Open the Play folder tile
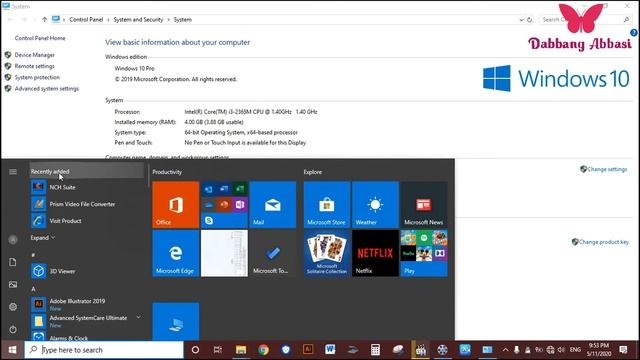 (x=424, y=253)
